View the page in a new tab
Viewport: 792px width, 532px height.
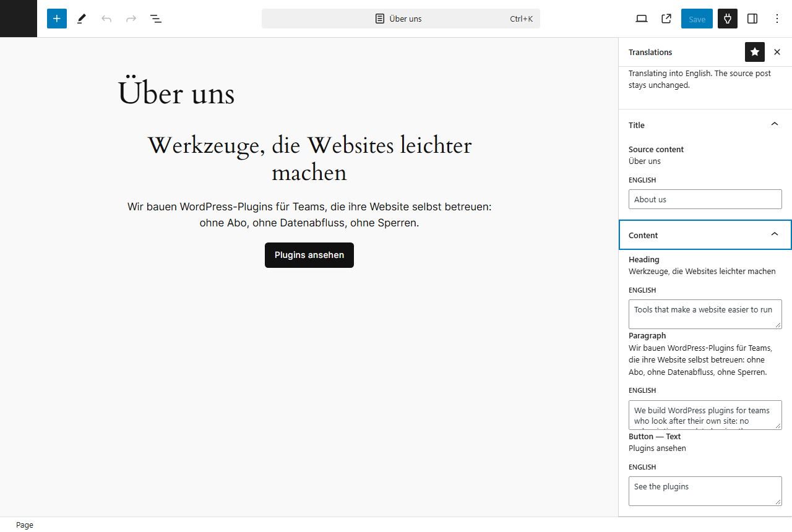tap(666, 19)
